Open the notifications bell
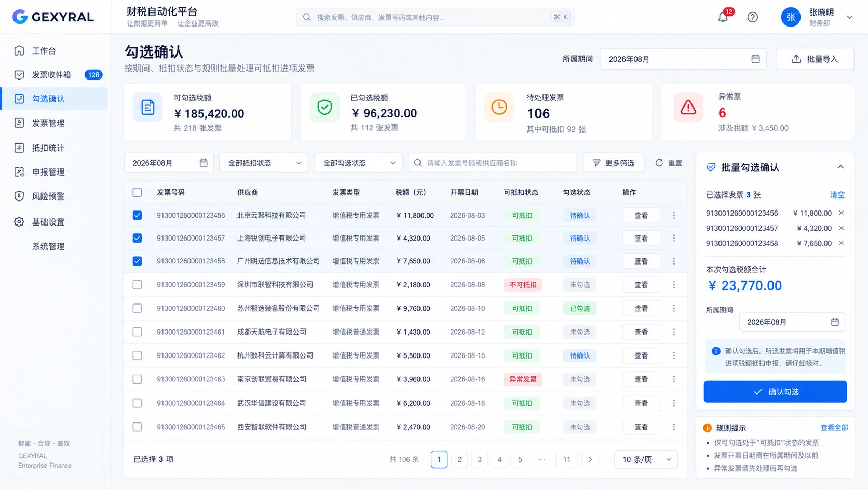This screenshot has height=489, width=868. click(723, 17)
